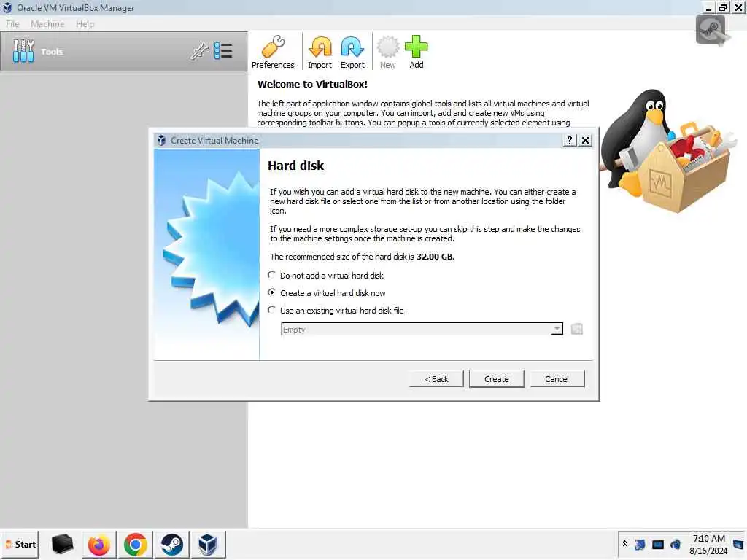Image resolution: width=747 pixels, height=560 pixels.
Task: Click the Hard disk heading text
Action: coord(295,166)
